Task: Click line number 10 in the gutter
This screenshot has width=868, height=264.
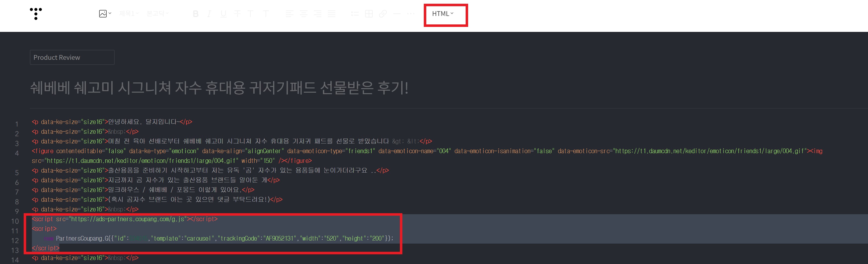Action: click(15, 221)
